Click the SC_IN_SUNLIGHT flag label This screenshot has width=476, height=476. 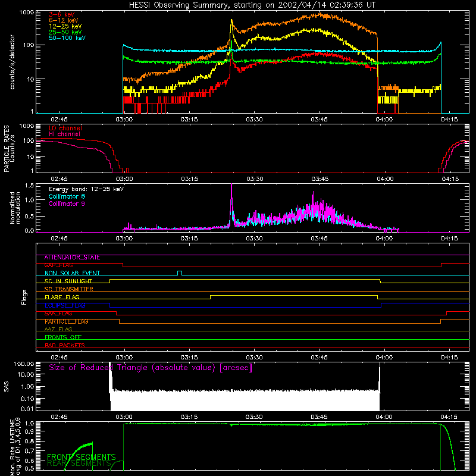coord(68,281)
